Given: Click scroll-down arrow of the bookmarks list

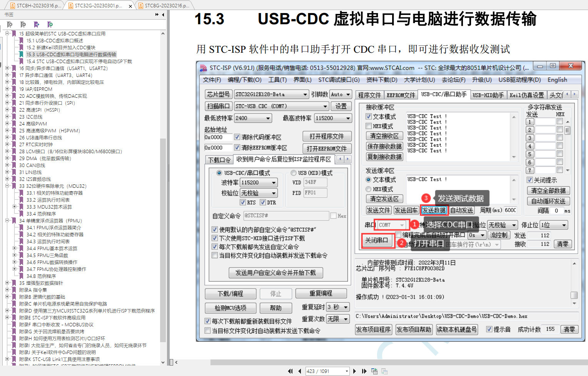Looking at the screenshot, I should [x=163, y=362].
